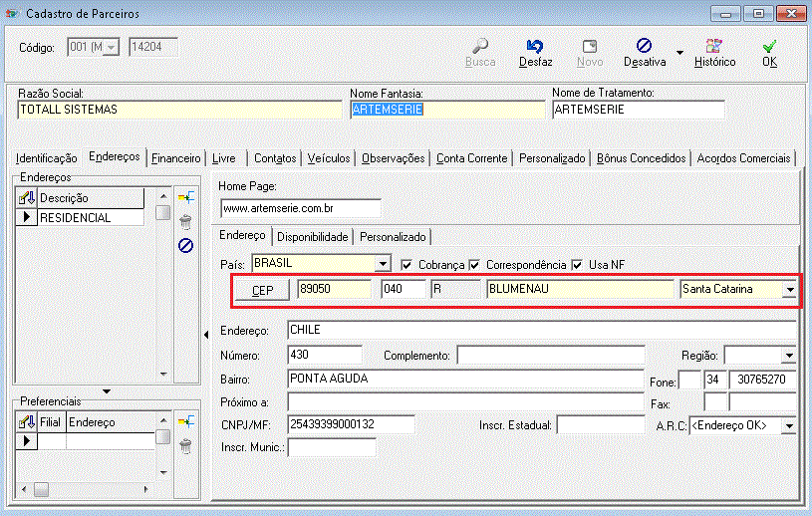Open the Veículos tab
The image size is (812, 516).
[x=329, y=157]
